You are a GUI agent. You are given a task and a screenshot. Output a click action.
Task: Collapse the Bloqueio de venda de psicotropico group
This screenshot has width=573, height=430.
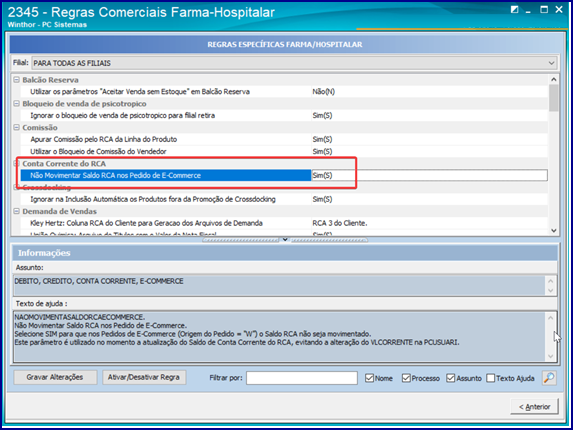click(16, 104)
